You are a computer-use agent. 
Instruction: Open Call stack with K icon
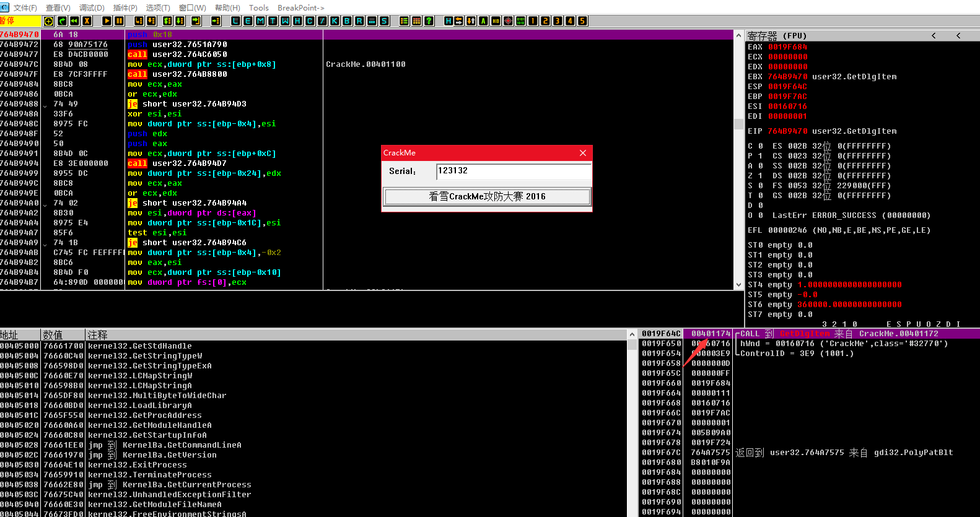tap(335, 21)
